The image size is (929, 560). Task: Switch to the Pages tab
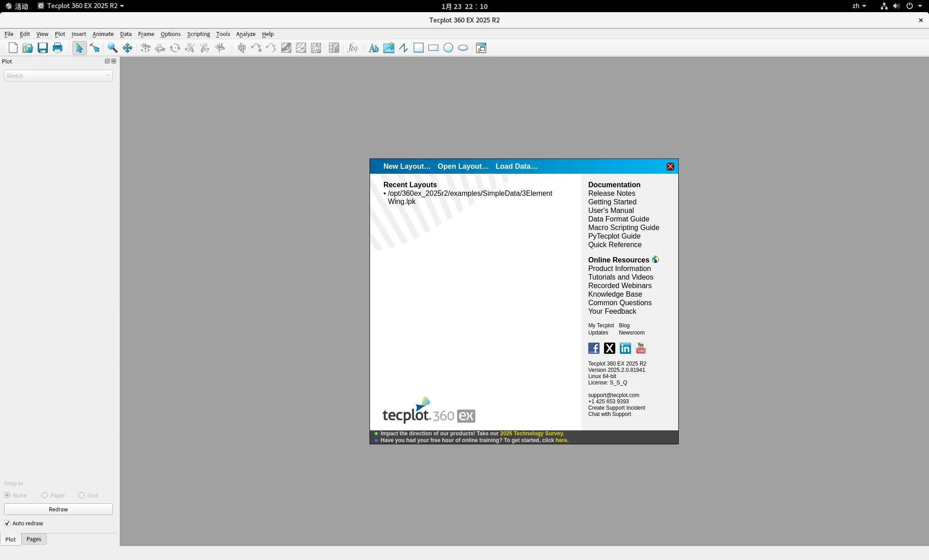coord(34,539)
